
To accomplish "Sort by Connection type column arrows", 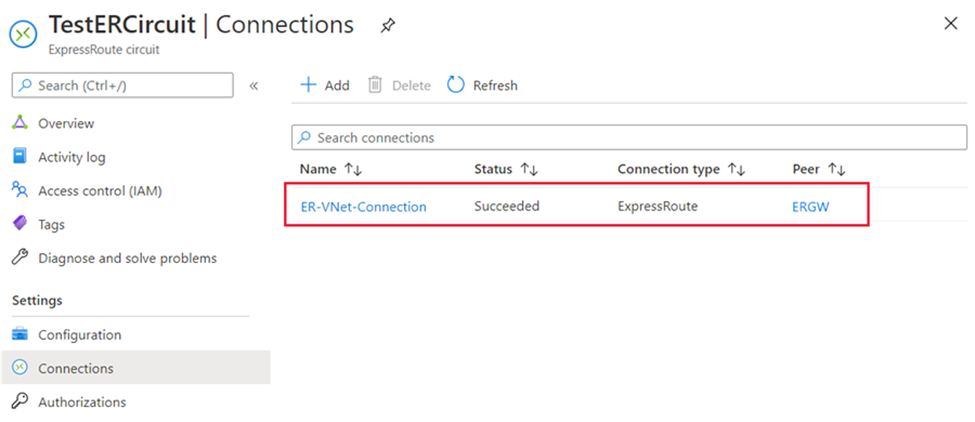I will coord(736,170).
